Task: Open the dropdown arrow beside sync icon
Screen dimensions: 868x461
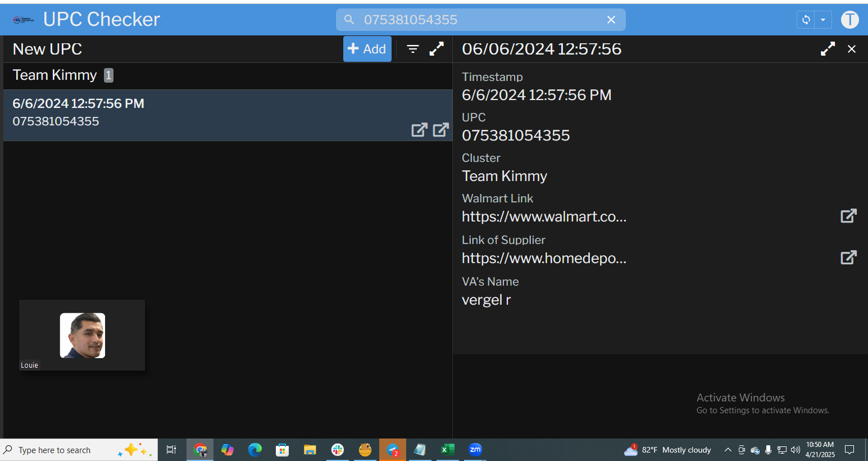Action: coord(823,20)
